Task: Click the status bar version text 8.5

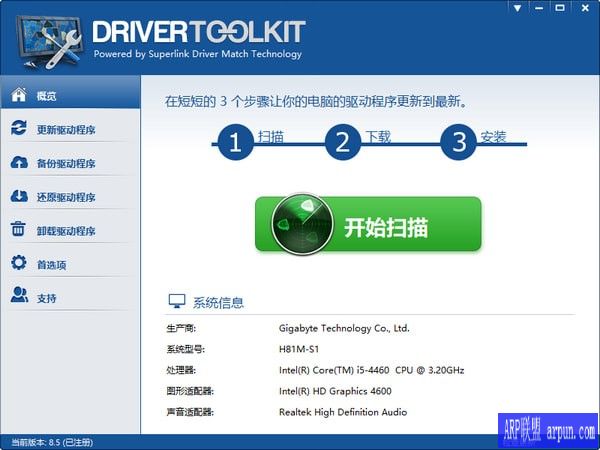Action: click(52, 443)
